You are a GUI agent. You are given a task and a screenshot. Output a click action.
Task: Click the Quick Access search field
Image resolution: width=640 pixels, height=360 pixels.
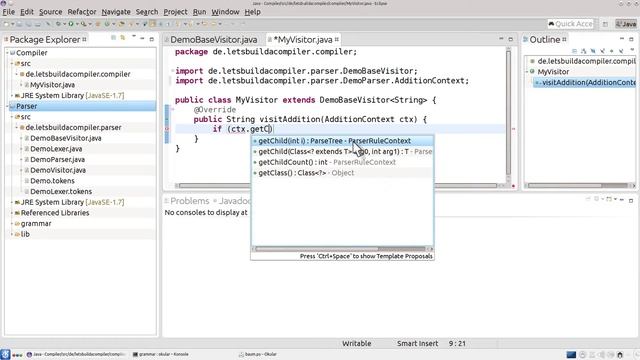point(571,24)
